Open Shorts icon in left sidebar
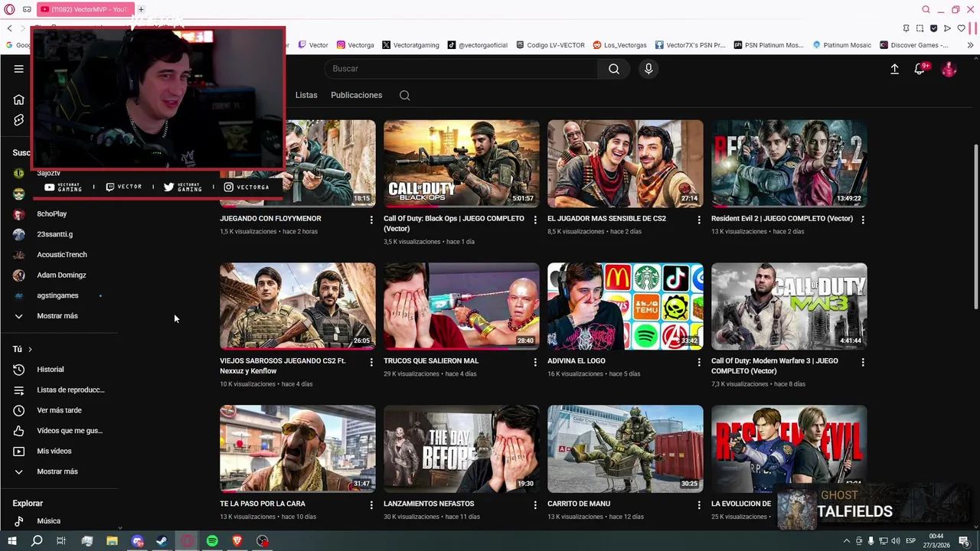 tap(18, 120)
